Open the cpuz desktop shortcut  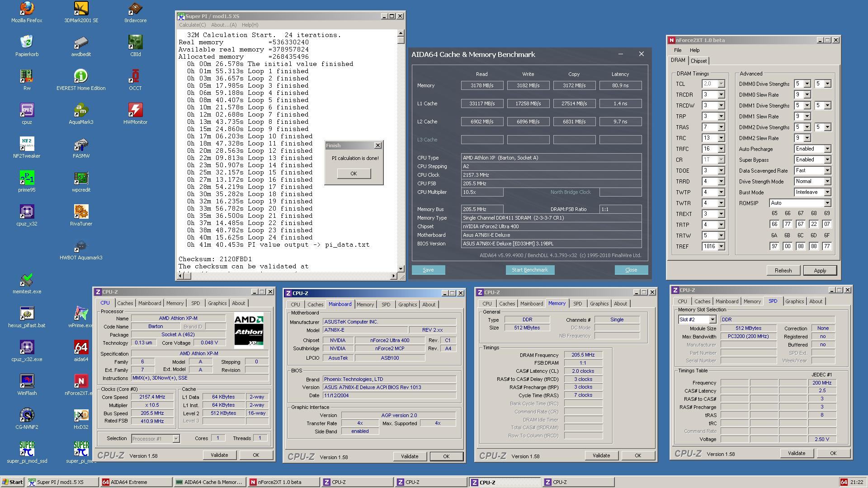tap(27, 114)
